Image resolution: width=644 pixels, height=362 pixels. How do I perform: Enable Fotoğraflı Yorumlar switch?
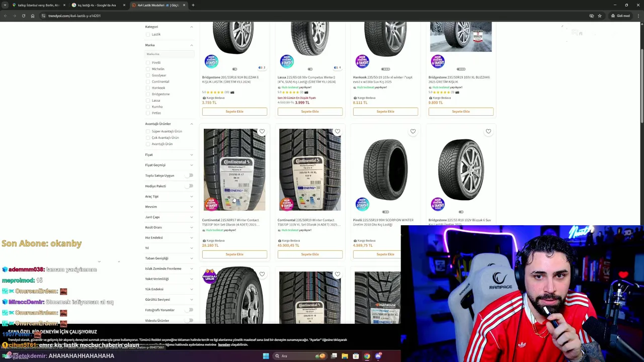point(190,310)
